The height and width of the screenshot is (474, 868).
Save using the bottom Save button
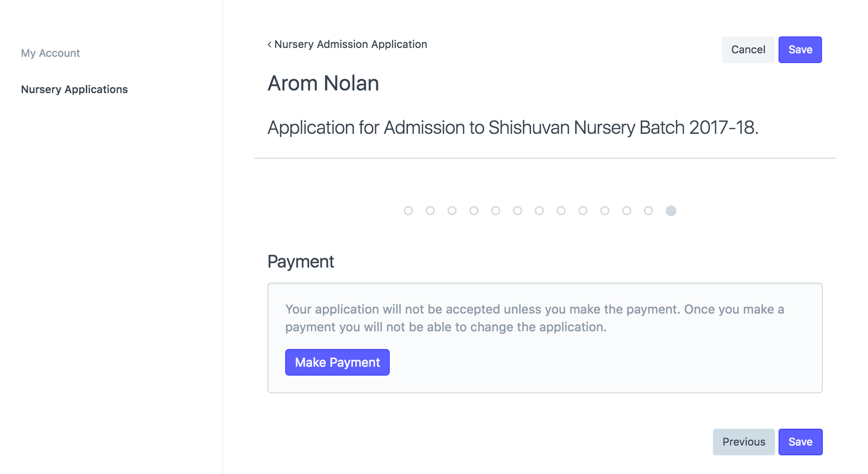coord(800,442)
